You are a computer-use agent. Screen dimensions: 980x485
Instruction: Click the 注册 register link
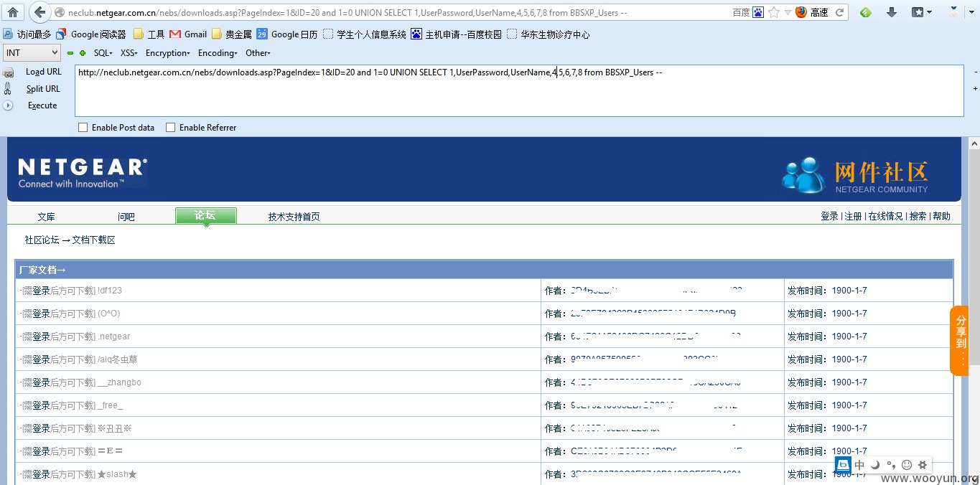[x=853, y=216]
